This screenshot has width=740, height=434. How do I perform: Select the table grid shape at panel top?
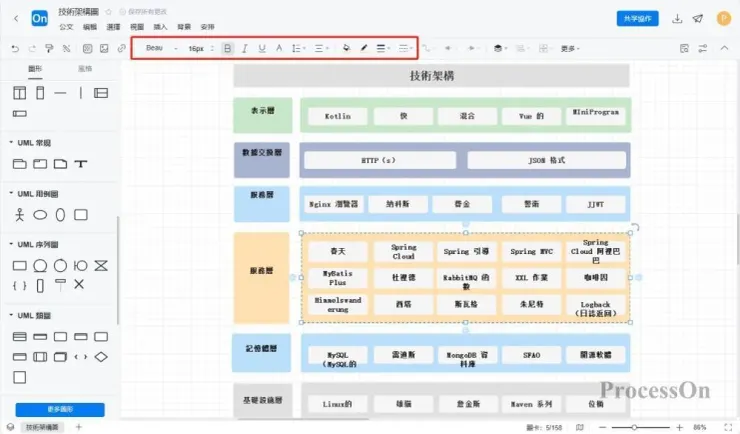click(19, 92)
